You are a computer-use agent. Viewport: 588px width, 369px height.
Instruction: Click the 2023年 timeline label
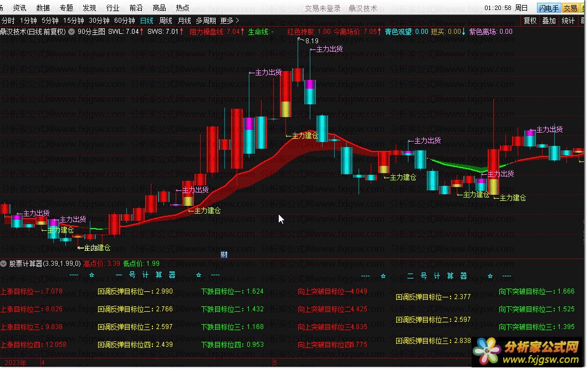point(16,363)
